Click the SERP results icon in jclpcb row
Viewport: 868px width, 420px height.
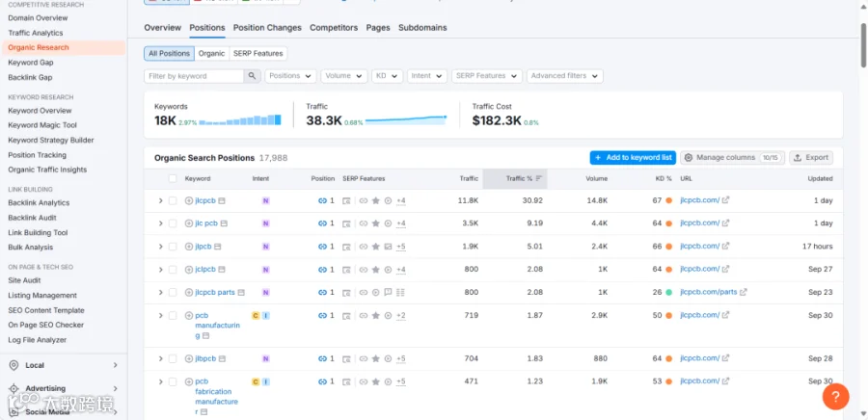pos(346,270)
